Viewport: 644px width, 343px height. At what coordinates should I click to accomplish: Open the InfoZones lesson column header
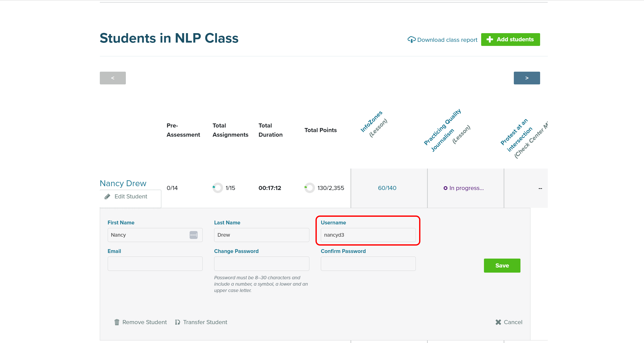click(x=371, y=122)
